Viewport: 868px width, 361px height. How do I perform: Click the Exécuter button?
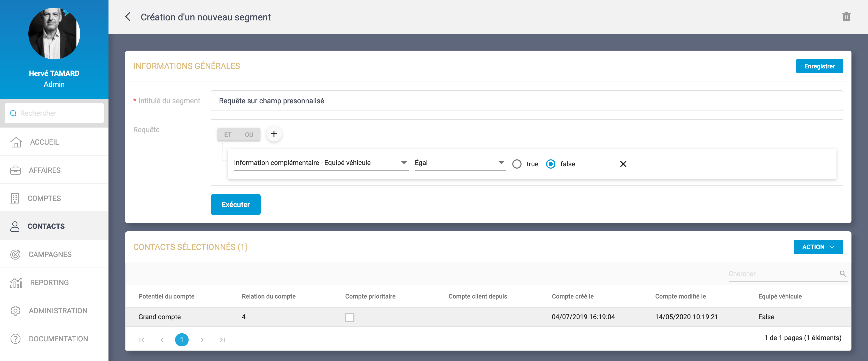tap(235, 205)
